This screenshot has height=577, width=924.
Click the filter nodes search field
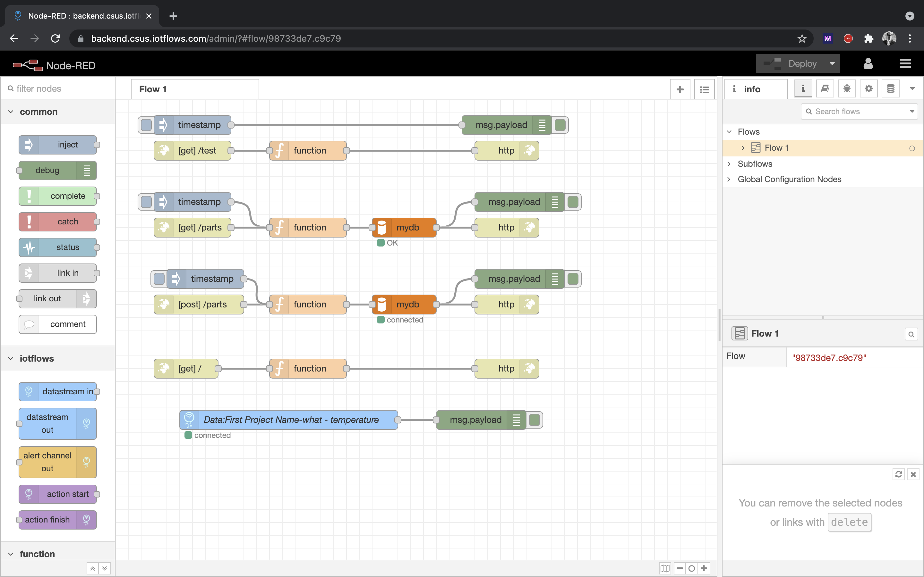point(61,88)
